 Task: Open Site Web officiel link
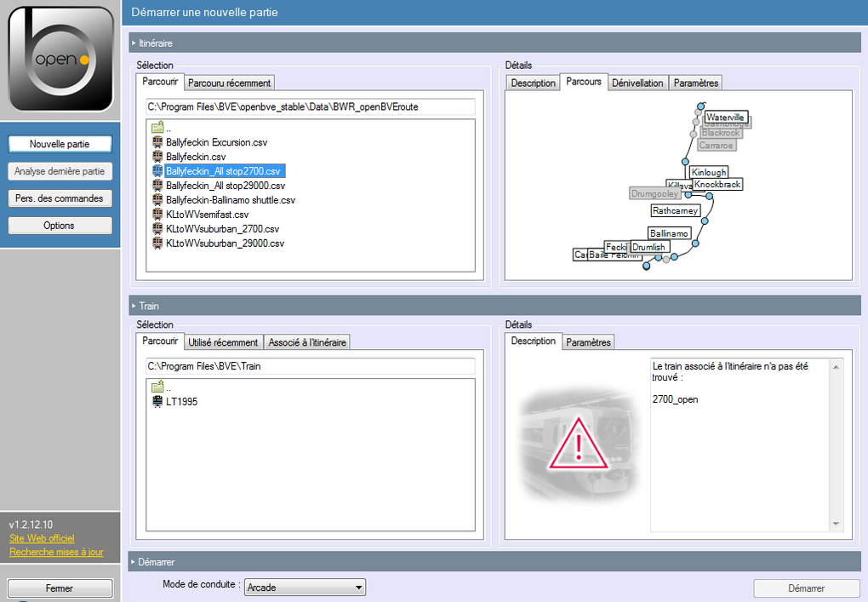point(42,538)
